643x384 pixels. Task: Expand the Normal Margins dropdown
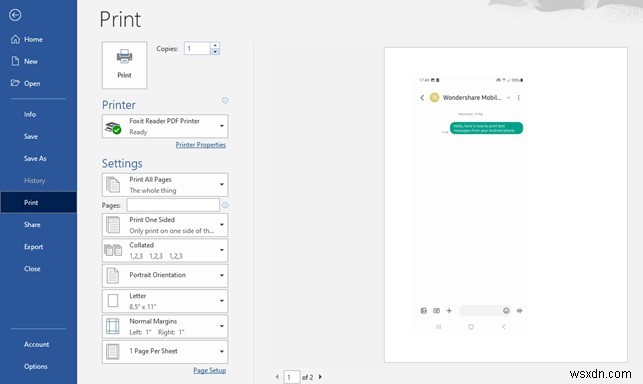click(x=165, y=326)
